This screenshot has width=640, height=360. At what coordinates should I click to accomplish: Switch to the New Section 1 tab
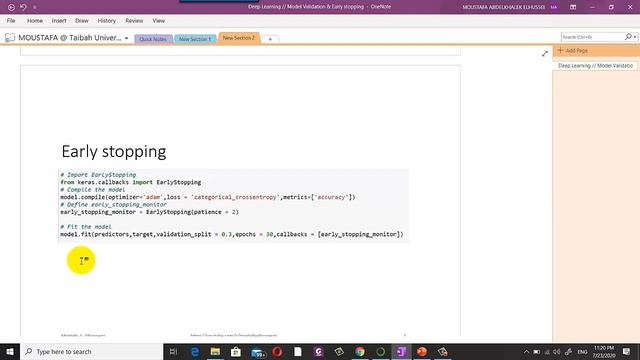pos(195,39)
